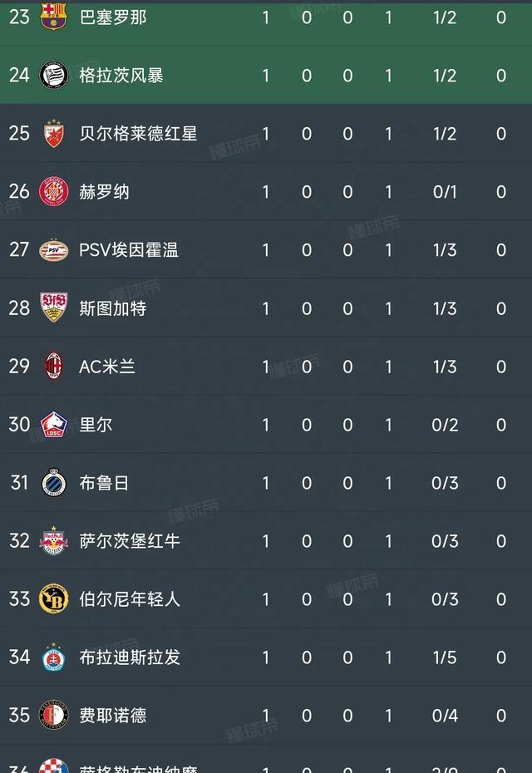532x773 pixels.
Task: Click the Stuttgart club crest
Action: (54, 308)
